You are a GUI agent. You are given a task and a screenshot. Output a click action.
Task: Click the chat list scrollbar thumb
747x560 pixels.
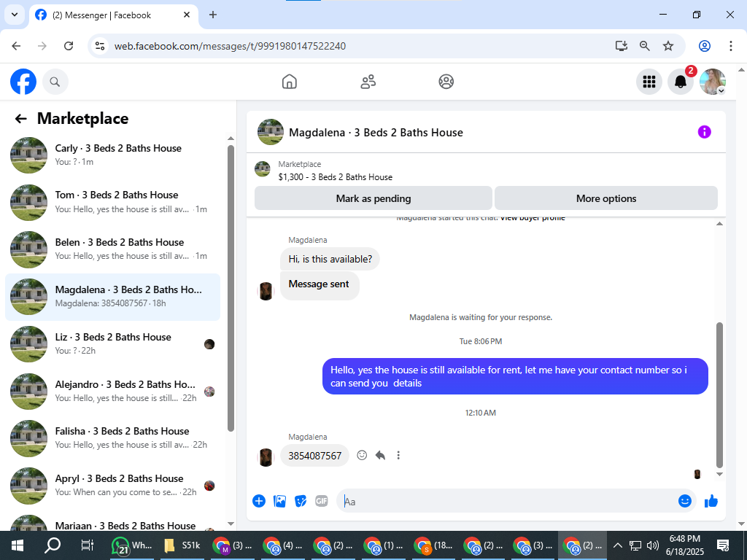(231, 288)
